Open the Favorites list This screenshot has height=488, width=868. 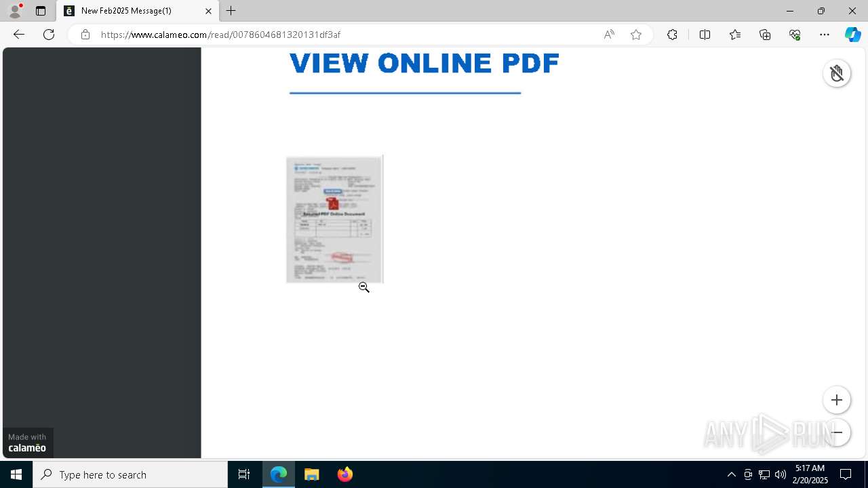pyautogui.click(x=735, y=35)
